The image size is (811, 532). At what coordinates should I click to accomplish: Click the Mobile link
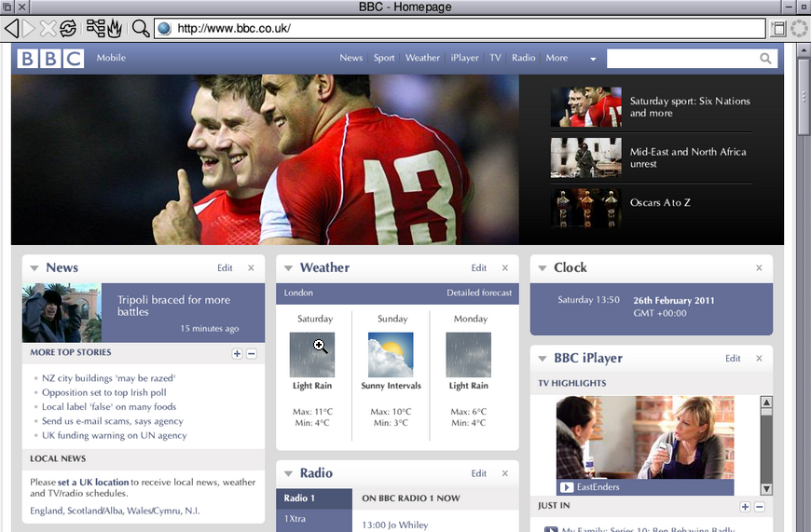pyautogui.click(x=111, y=58)
